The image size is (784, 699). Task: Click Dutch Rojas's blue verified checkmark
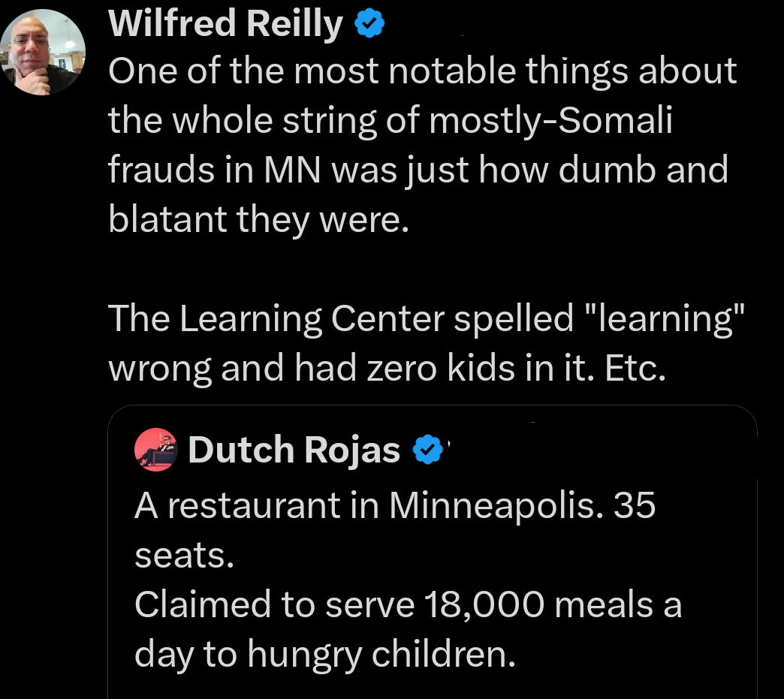(x=427, y=450)
